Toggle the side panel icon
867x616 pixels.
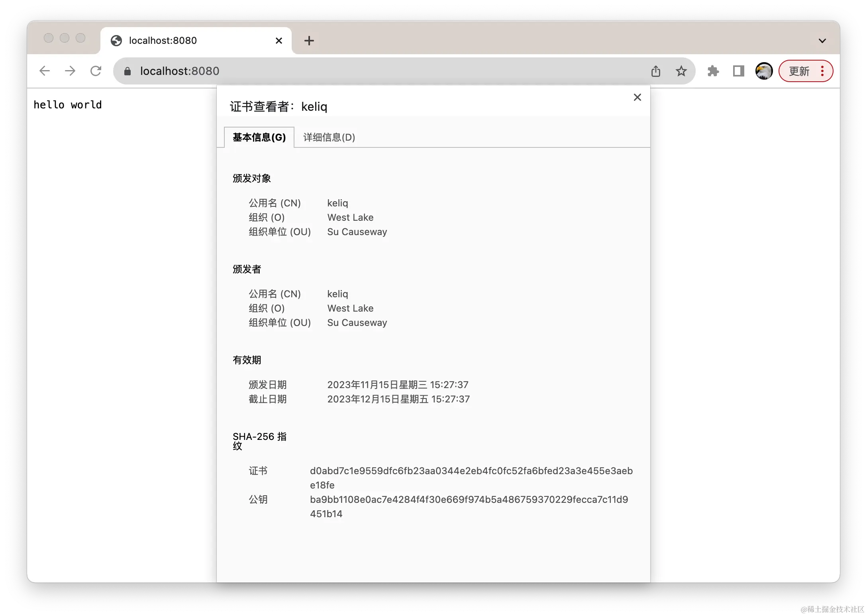click(x=738, y=71)
